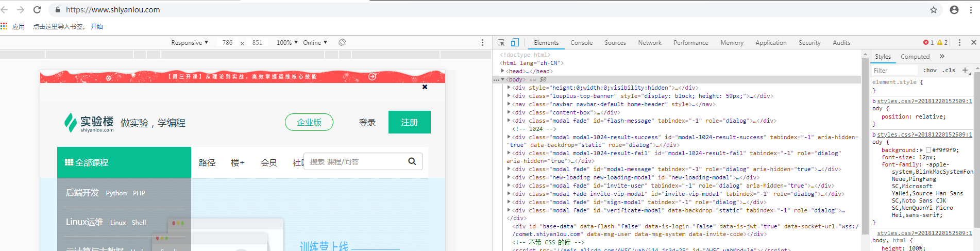Open the 全部课程 course menu
980x251 pixels.
(x=124, y=162)
